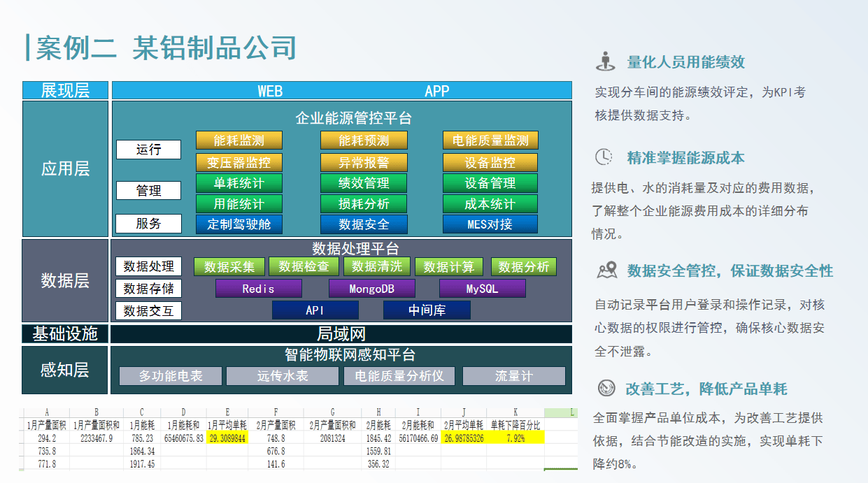Screen dimensions: 868x483
Task: Click the 数据存储 label box
Action: pyautogui.click(x=148, y=288)
